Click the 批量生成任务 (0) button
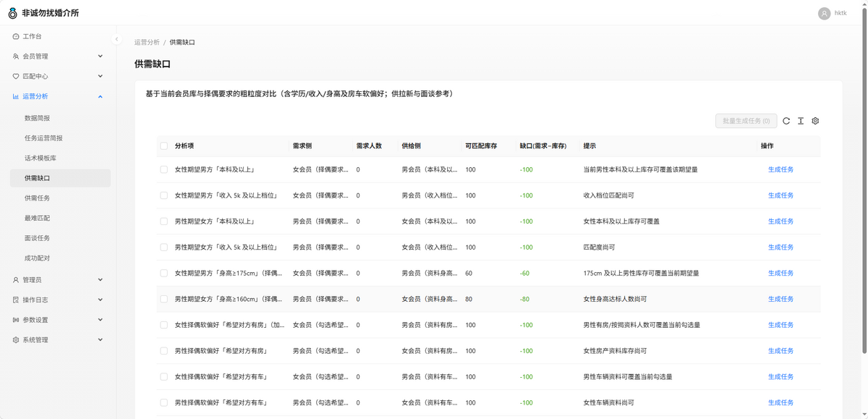 [x=746, y=121]
